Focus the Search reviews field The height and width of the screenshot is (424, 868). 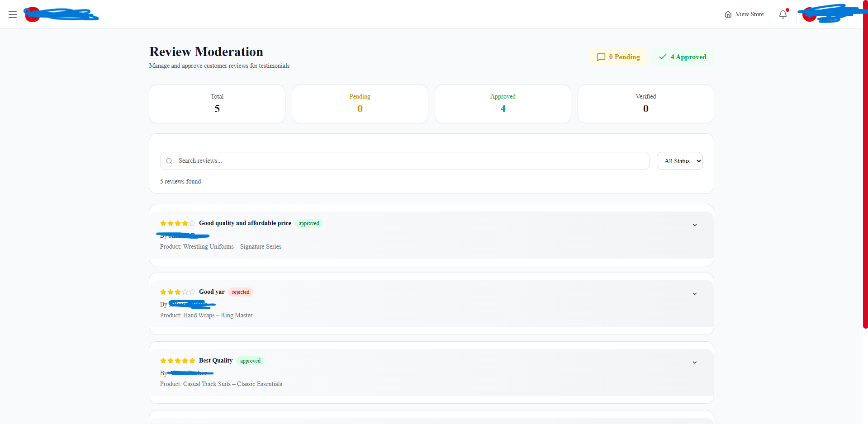(405, 161)
